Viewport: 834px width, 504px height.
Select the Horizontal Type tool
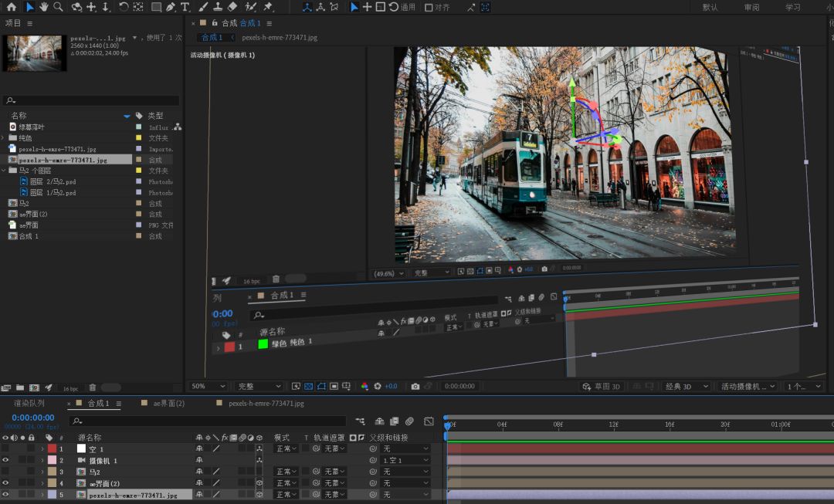pos(185,7)
